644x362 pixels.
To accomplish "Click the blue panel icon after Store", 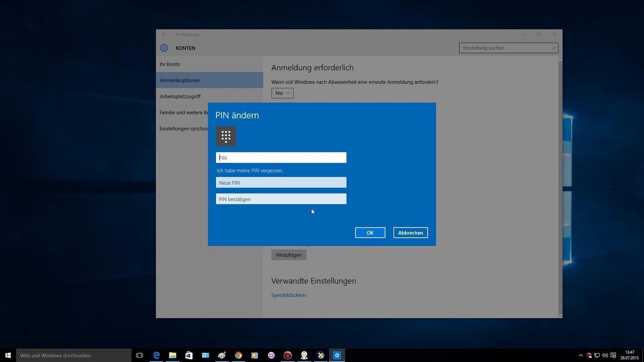I will tap(205, 355).
